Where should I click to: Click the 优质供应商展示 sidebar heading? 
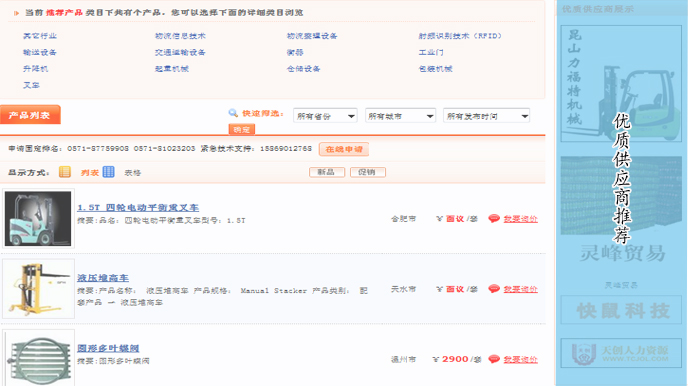[598, 9]
